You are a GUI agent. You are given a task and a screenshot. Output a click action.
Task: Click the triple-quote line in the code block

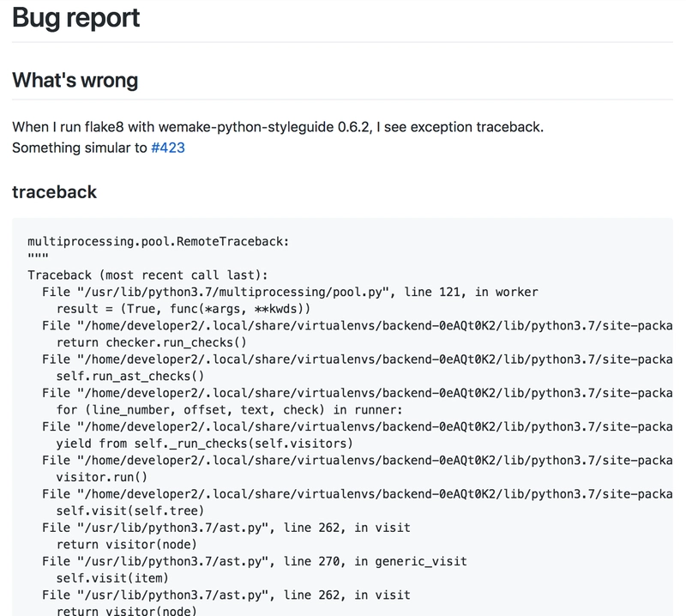coord(38,258)
